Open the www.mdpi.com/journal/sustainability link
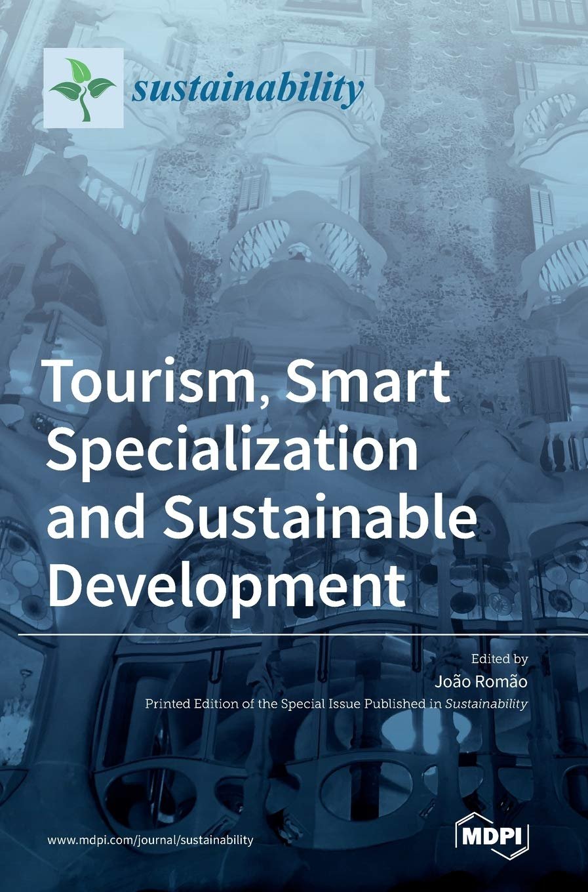The image size is (588, 892). click(x=150, y=840)
